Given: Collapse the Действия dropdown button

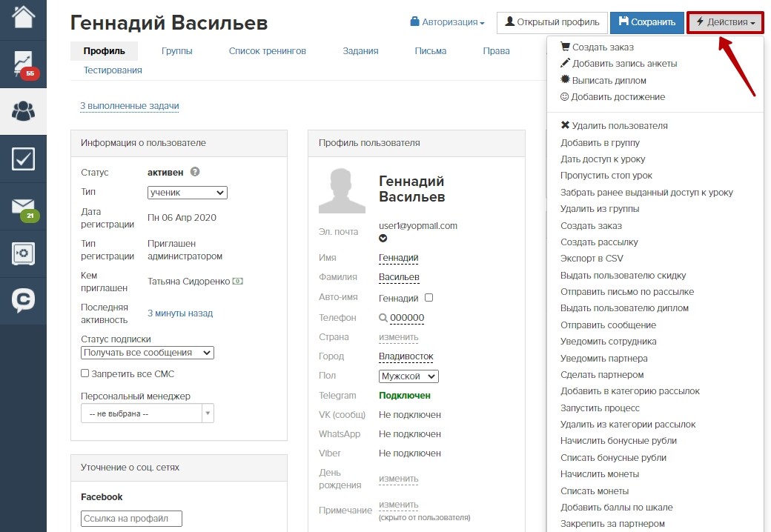Looking at the screenshot, I should (725, 22).
